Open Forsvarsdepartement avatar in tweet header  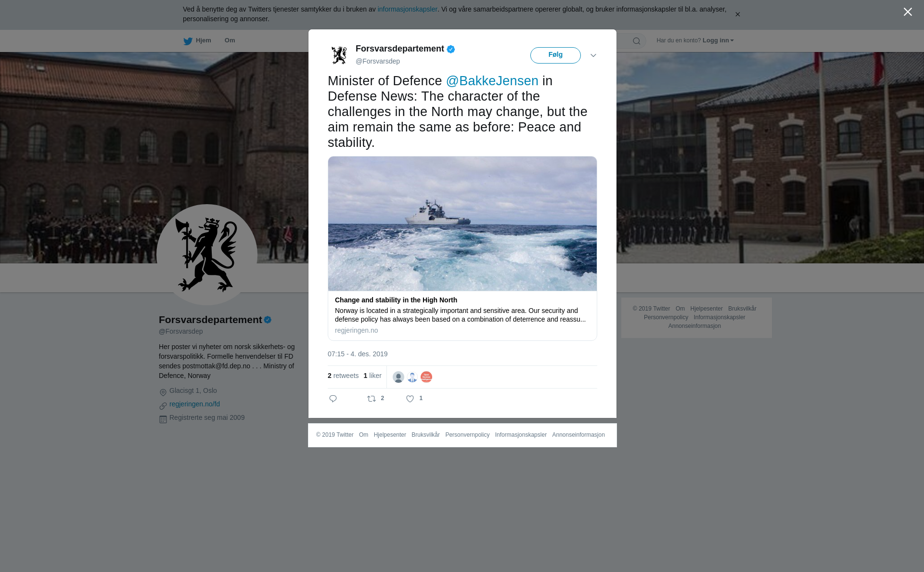tap(339, 55)
